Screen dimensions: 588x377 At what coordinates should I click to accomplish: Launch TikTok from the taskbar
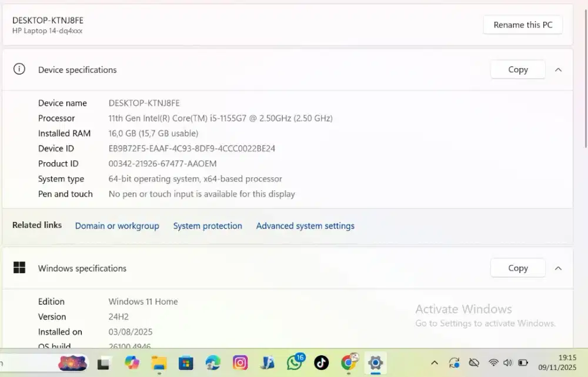321,363
